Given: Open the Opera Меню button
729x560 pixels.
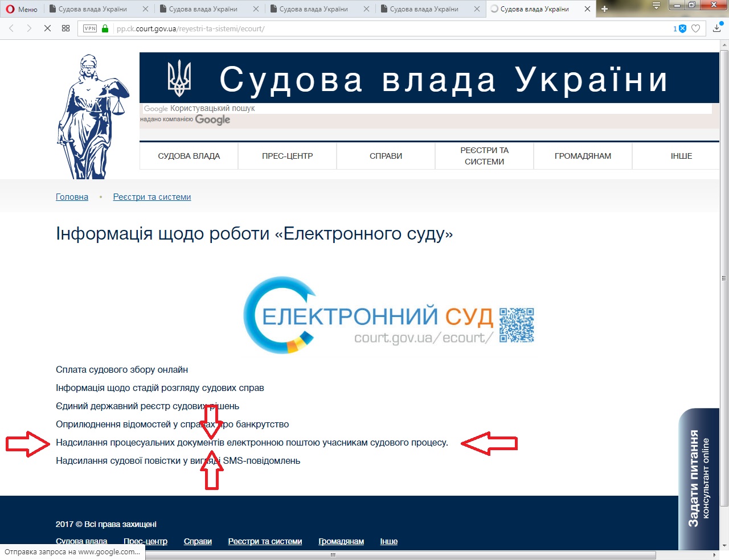Looking at the screenshot, I should point(22,9).
